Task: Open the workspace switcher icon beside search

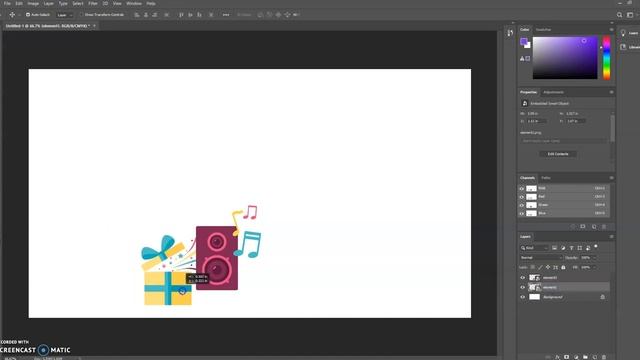Action: [630, 15]
